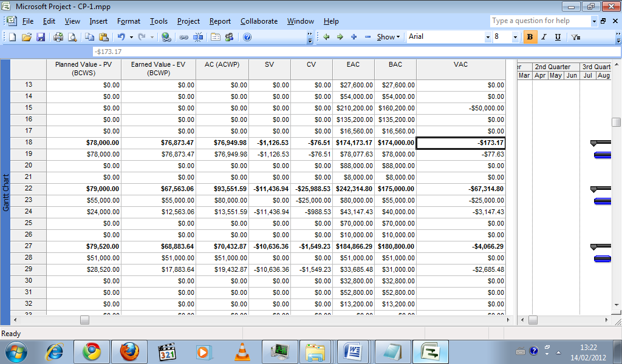Open the Report menu
The image size is (622, 364).
[x=220, y=21]
